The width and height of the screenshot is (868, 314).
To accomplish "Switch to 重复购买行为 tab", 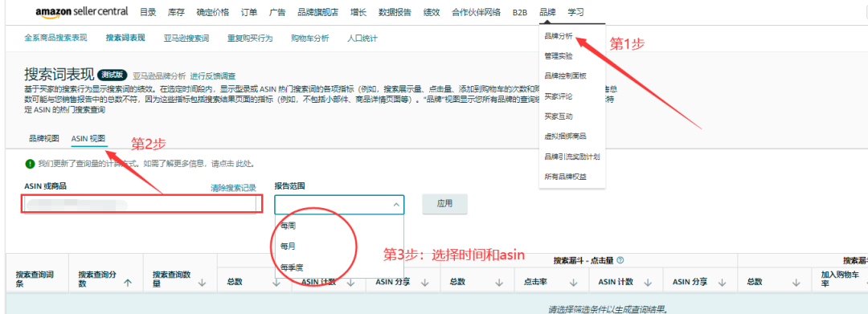I will point(250,38).
